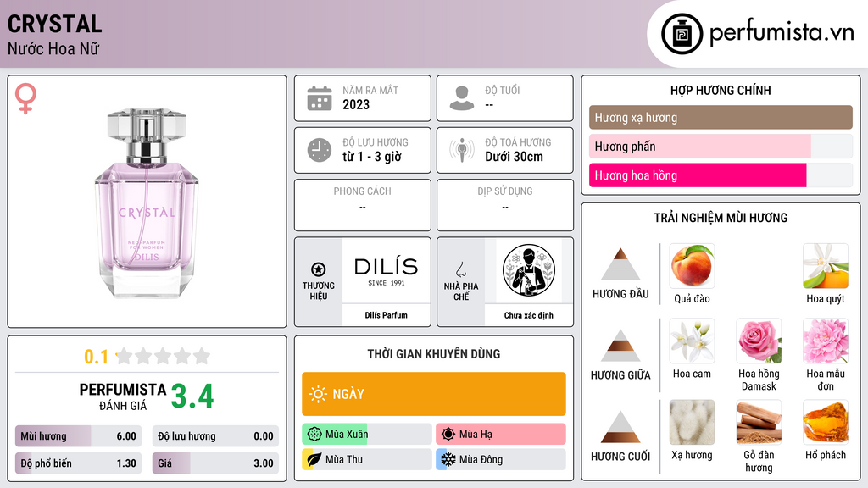The width and height of the screenshot is (868, 488).
Task: Open the Hổ phách note image
Action: [x=826, y=422]
